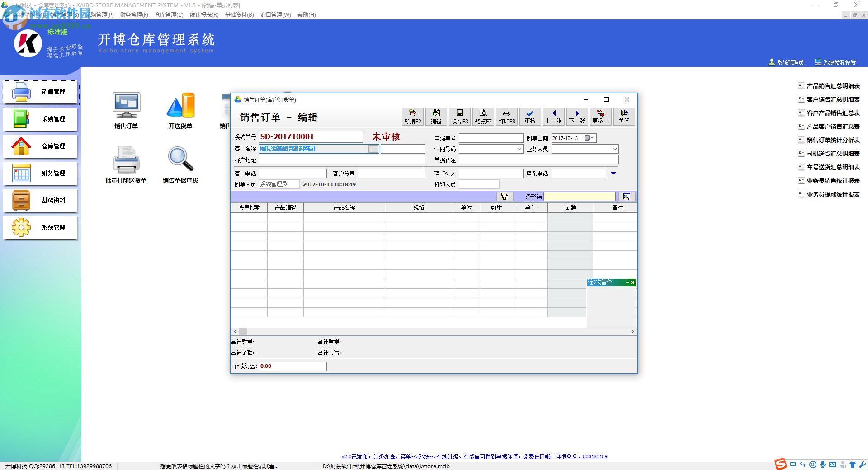Viewport: 868px width, 470px height.
Task: Click the product picker icon beside 条形码
Action: click(505, 196)
